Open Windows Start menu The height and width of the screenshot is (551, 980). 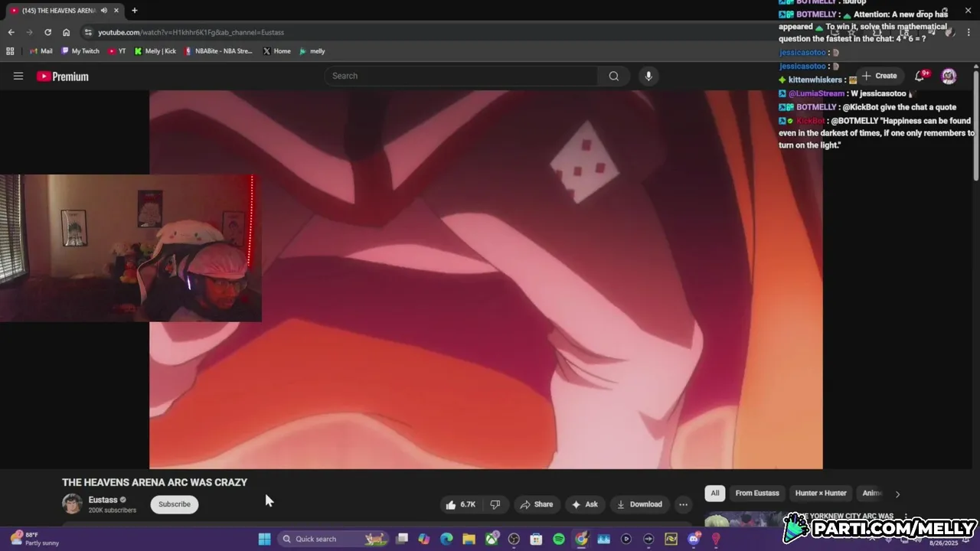coord(264,539)
